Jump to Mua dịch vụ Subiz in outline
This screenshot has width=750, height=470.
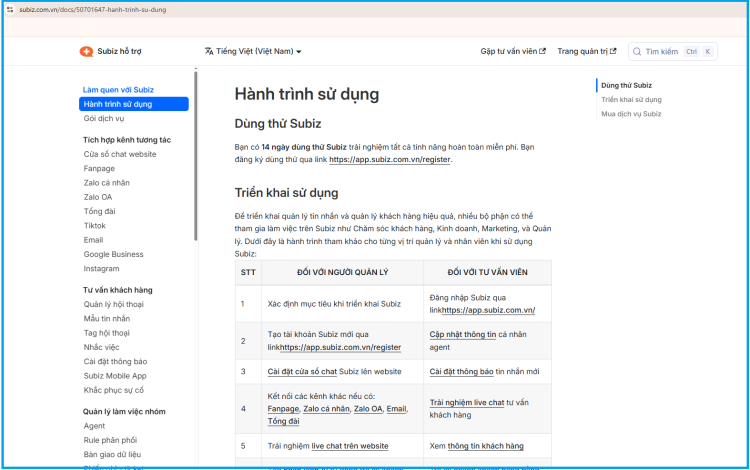(x=631, y=114)
